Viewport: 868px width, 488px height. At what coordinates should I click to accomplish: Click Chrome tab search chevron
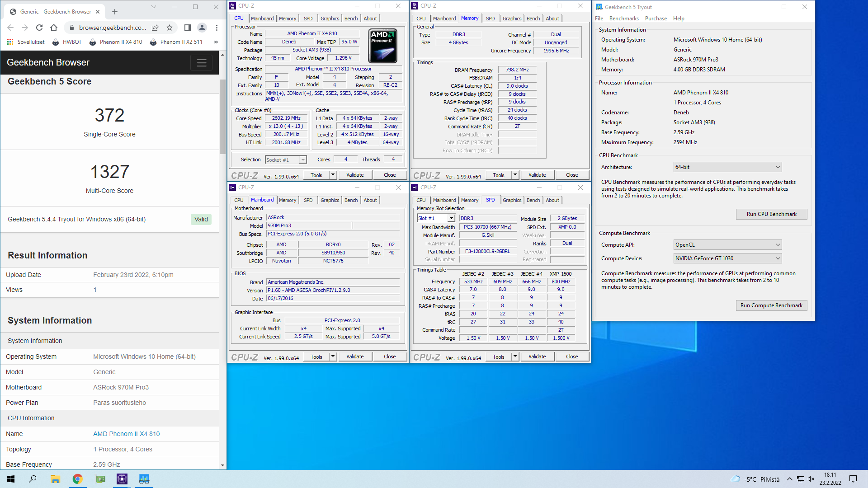(153, 7)
